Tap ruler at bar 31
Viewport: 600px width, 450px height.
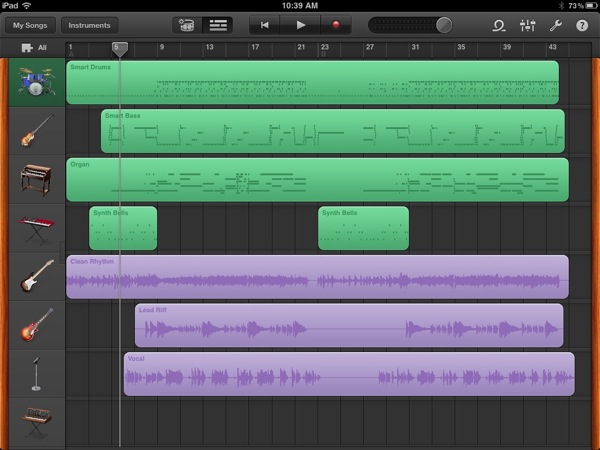[415, 47]
